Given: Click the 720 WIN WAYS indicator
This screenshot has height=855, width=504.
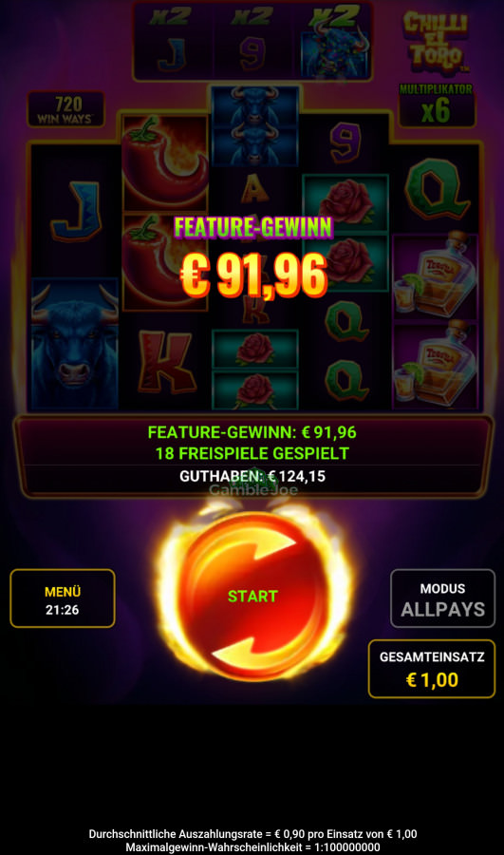Looking at the screenshot, I should tap(65, 109).
